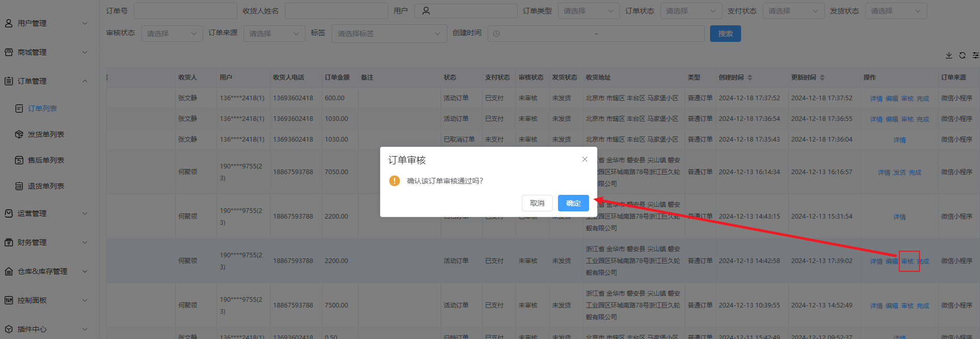Confirm the order review with 确定

[x=574, y=203]
